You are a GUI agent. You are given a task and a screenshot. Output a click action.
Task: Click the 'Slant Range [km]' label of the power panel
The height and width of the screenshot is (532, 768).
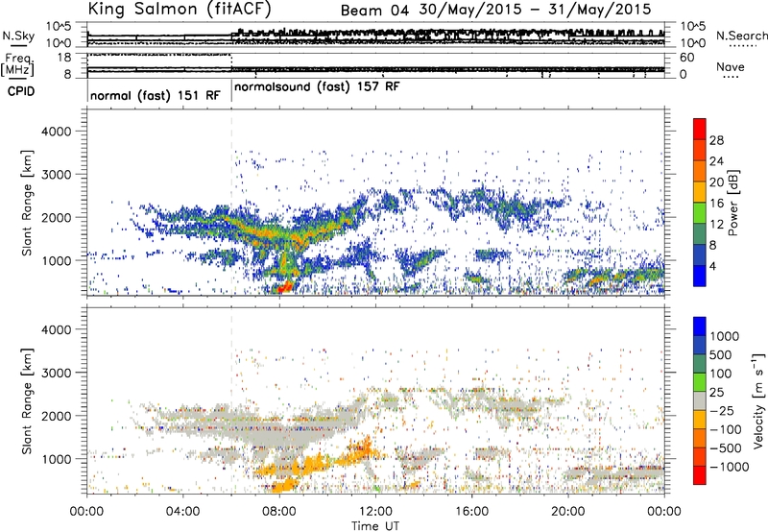(x=27, y=203)
